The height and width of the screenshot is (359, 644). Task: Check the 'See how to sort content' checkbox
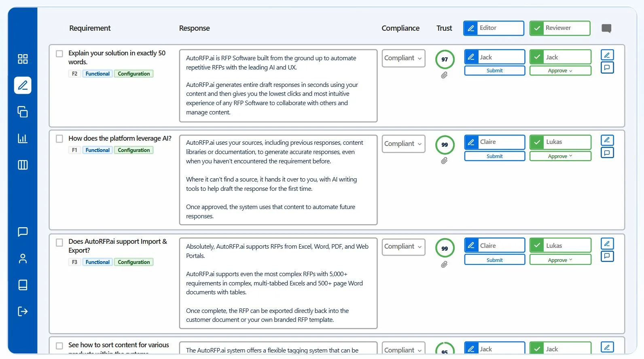point(59,346)
